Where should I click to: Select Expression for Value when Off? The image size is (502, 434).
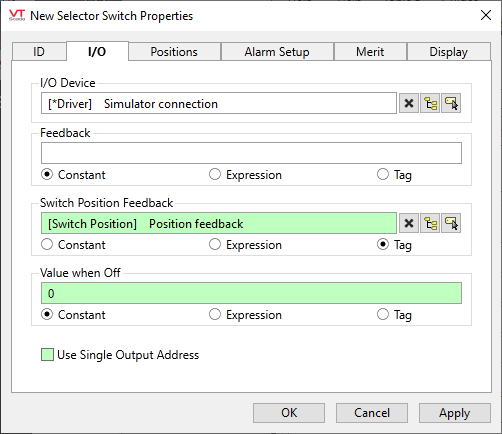tap(245, 314)
